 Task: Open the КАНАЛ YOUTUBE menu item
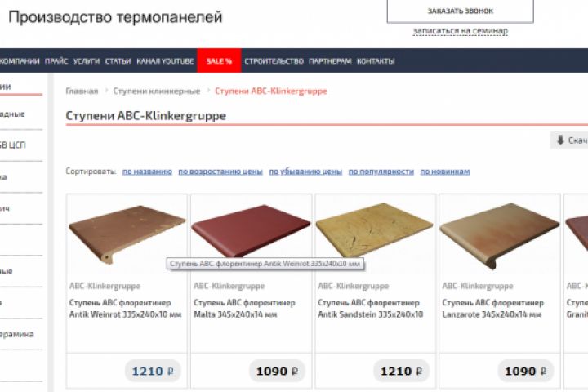[x=165, y=61]
